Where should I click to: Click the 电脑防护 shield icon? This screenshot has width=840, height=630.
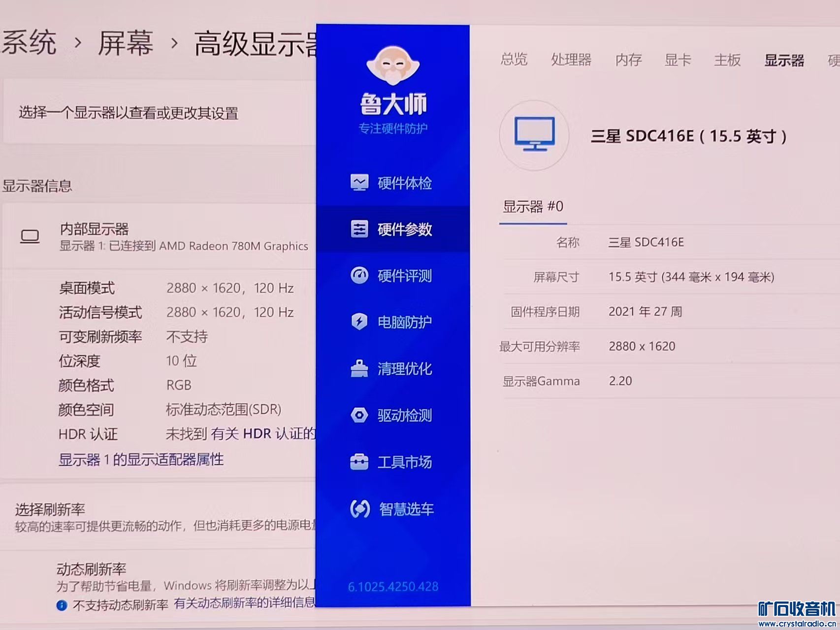359,322
